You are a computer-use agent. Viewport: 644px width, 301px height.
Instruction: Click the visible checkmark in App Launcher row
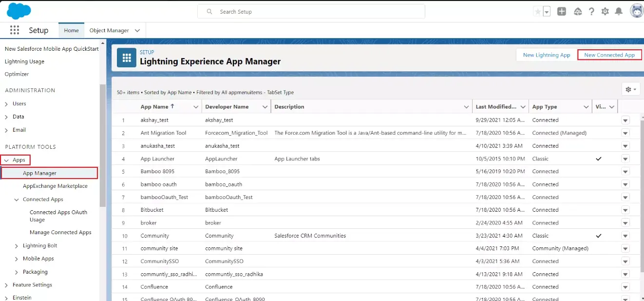pyautogui.click(x=599, y=159)
